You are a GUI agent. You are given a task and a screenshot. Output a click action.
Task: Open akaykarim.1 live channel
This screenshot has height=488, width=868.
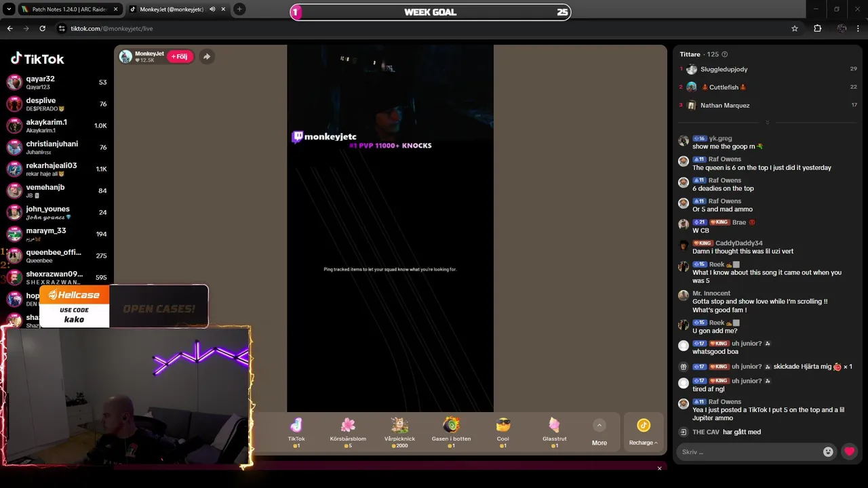point(56,125)
